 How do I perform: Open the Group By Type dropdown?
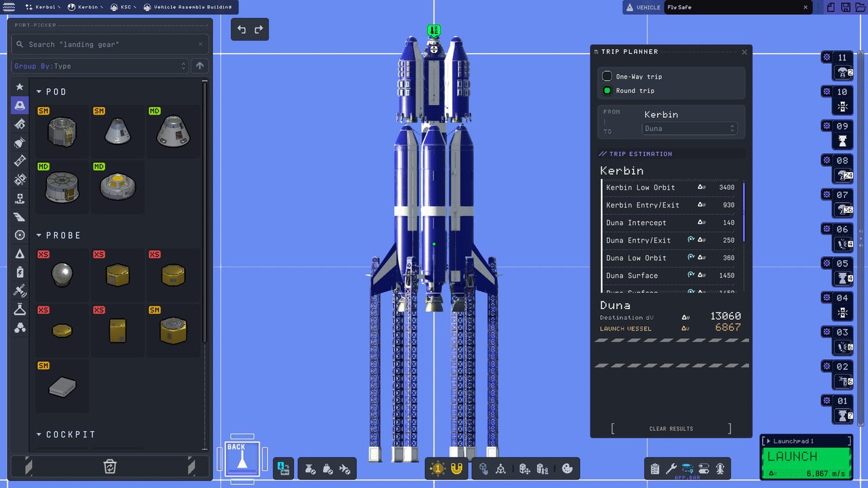[x=100, y=66]
